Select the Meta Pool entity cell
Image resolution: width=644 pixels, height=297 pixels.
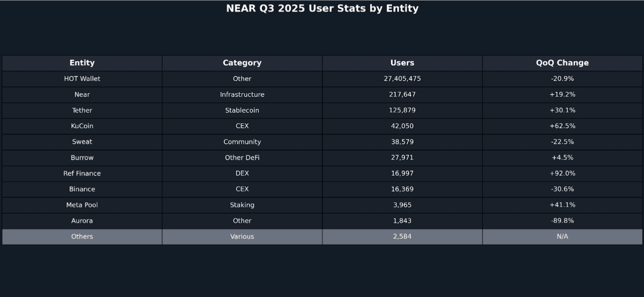[x=82, y=205]
